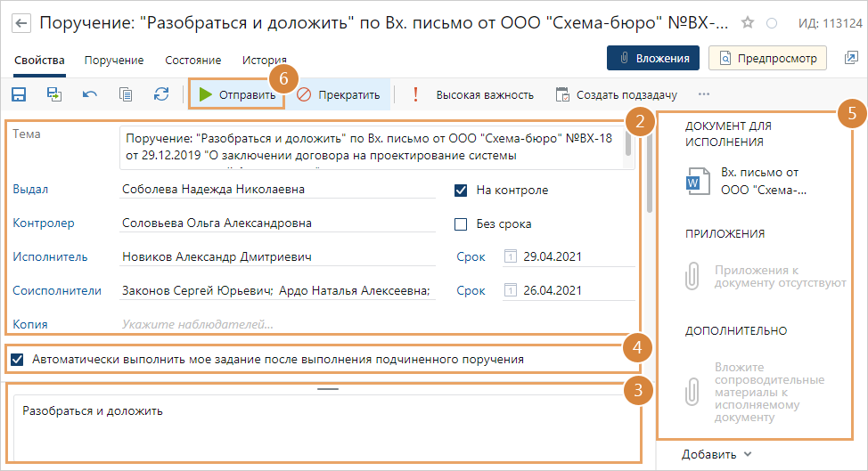This screenshot has height=471, width=868.
Task: Open the История tab
Action: tap(264, 61)
